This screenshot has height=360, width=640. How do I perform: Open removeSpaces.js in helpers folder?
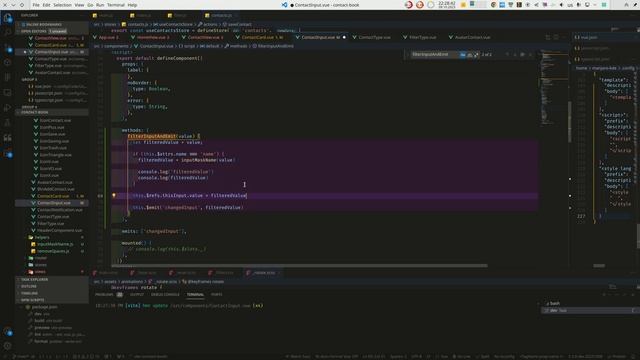pyautogui.click(x=52, y=251)
